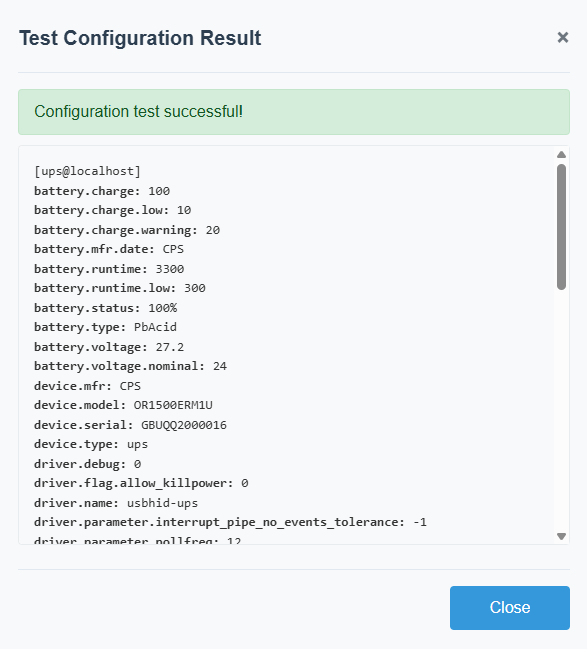Click the Test Configuration Result title

[140, 38]
